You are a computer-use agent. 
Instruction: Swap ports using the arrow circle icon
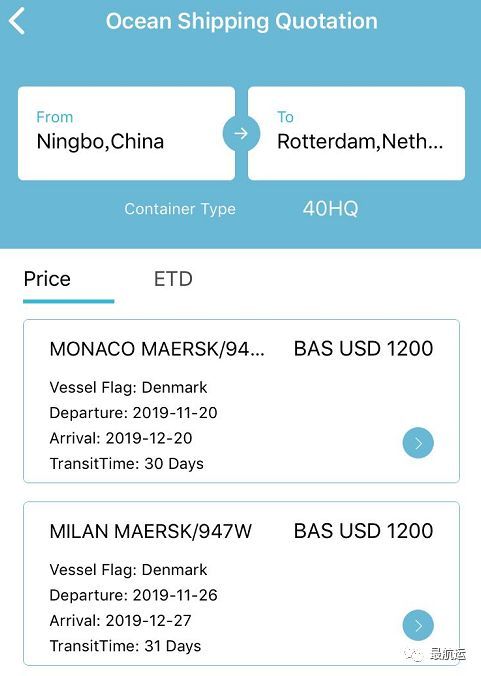click(241, 133)
